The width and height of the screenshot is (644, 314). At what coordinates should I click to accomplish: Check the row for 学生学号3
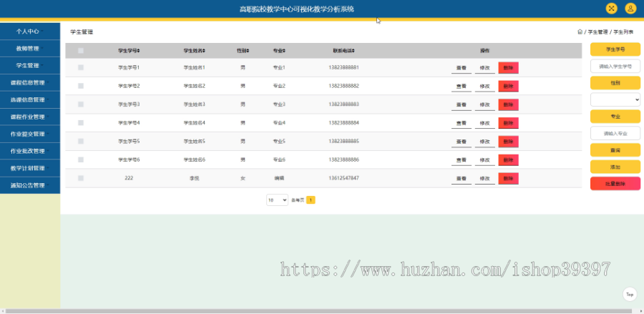(x=80, y=104)
